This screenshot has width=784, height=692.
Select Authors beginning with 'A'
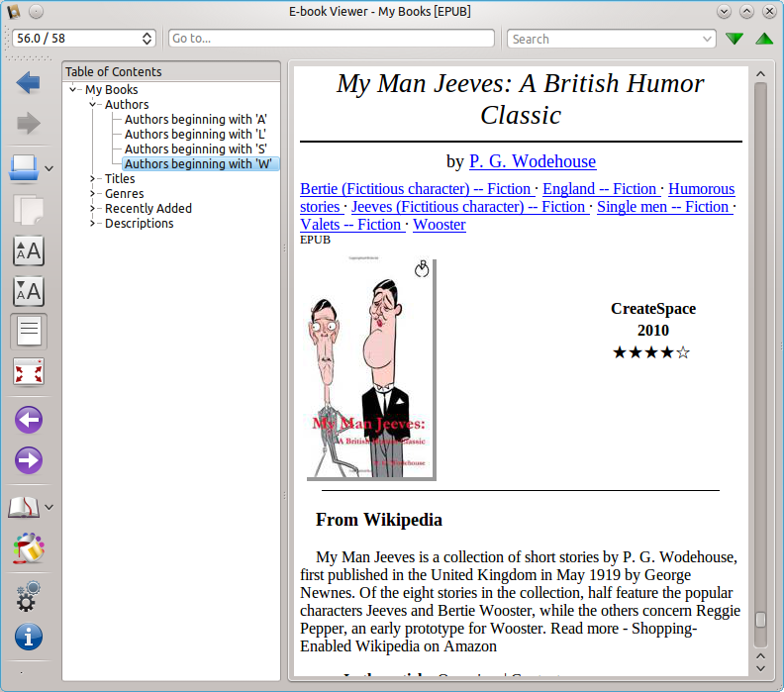tap(196, 120)
